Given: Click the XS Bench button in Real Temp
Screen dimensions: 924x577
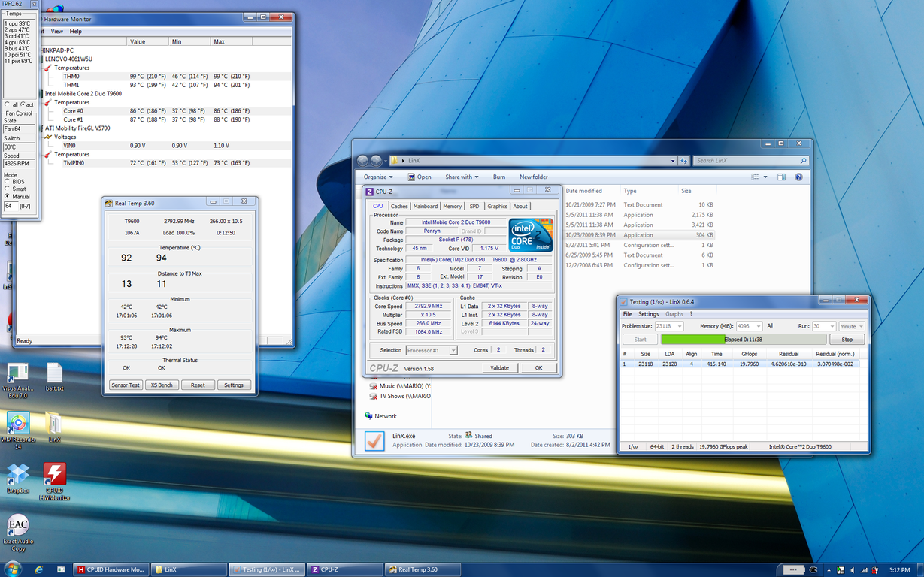Looking at the screenshot, I should (x=162, y=385).
